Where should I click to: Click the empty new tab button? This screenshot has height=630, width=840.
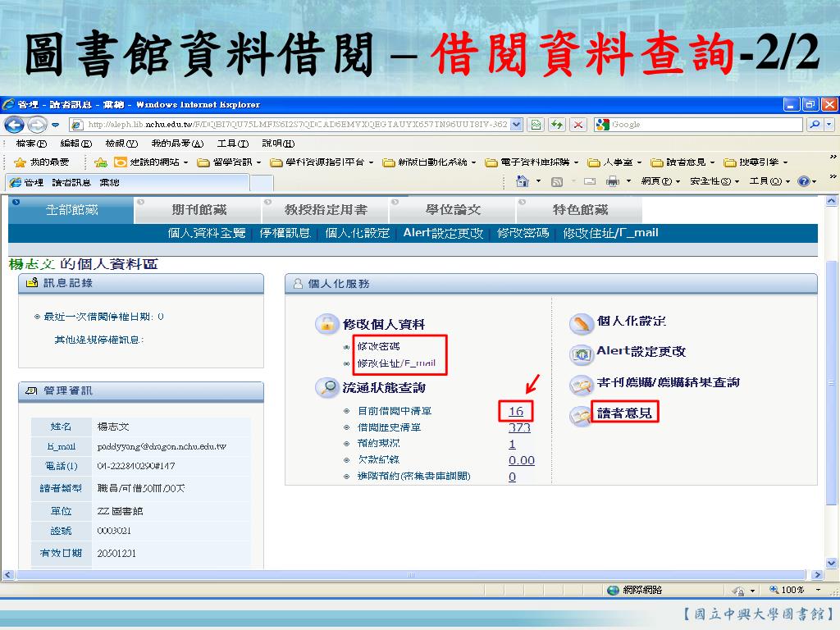point(262,183)
